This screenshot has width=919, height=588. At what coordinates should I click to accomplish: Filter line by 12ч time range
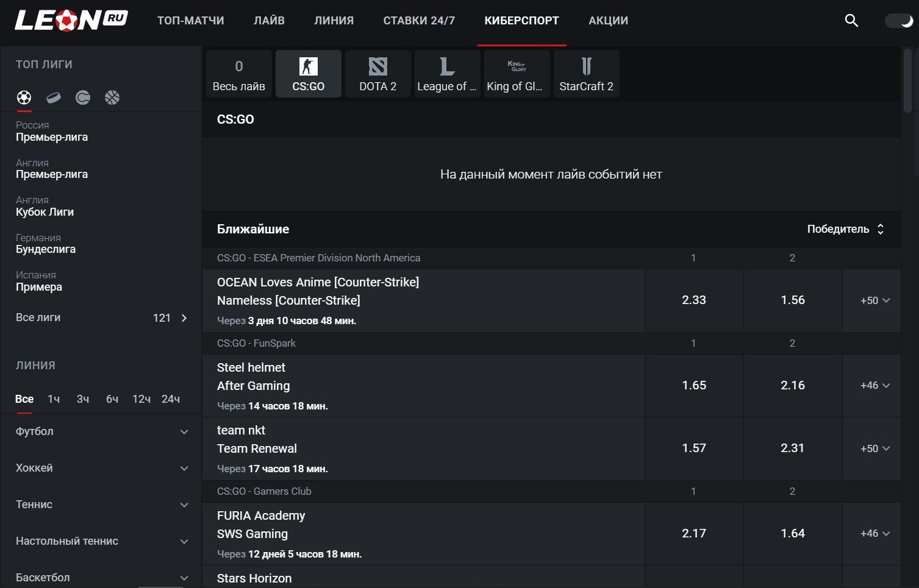pyautogui.click(x=141, y=399)
